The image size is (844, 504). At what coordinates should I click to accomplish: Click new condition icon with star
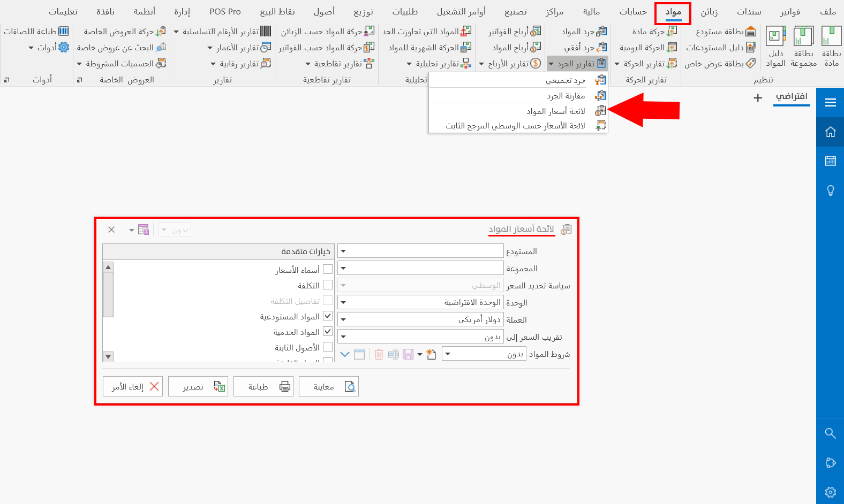[x=431, y=354]
